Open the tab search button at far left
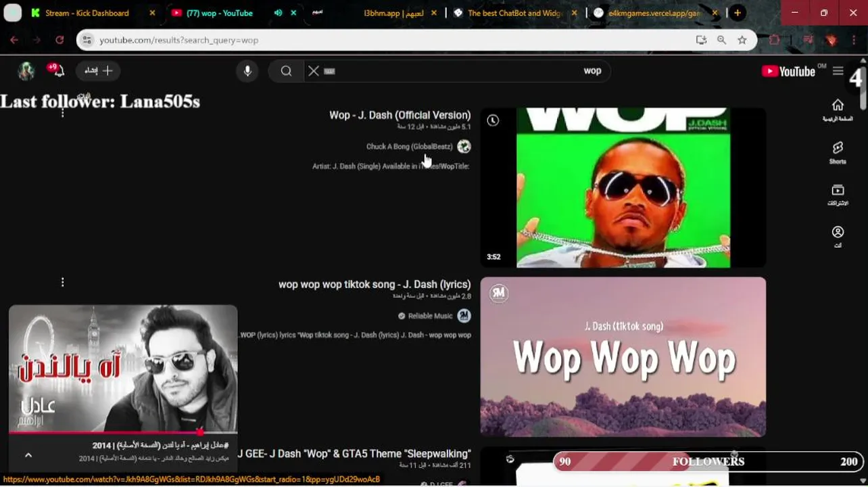Image resolution: width=868 pixels, height=487 pixels. tap(12, 13)
